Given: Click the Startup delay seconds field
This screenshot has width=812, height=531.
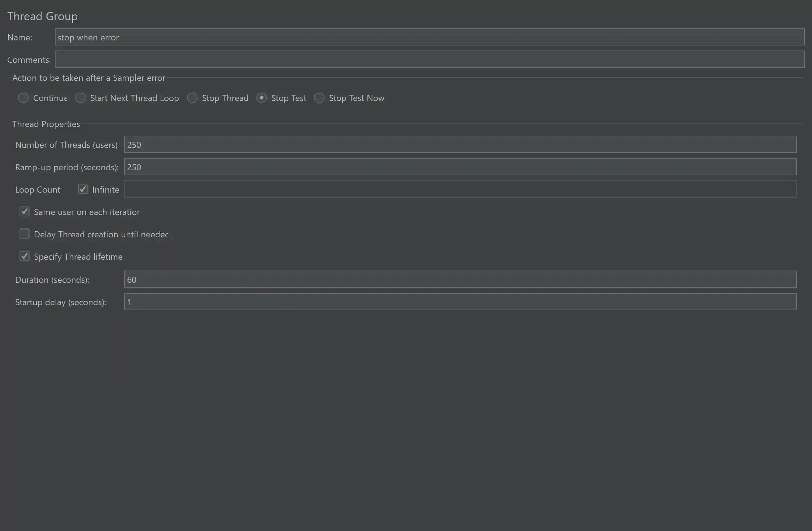Looking at the screenshot, I should [460, 302].
